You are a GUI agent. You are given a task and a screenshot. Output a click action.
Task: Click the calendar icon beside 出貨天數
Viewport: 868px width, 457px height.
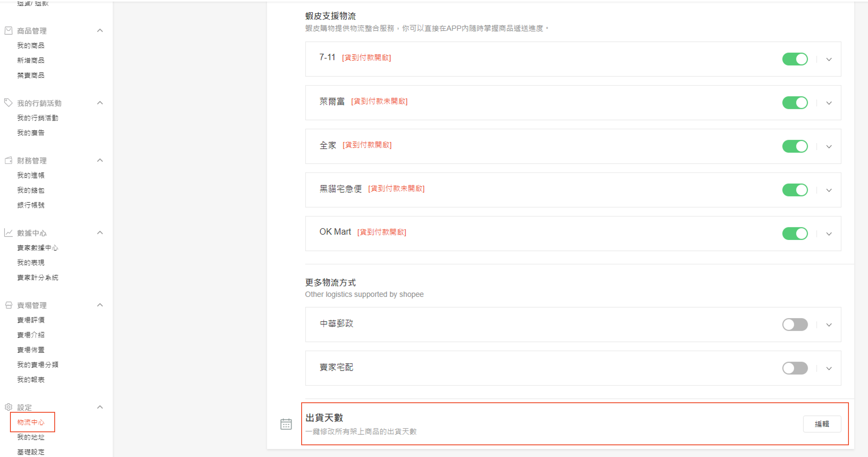click(x=286, y=424)
